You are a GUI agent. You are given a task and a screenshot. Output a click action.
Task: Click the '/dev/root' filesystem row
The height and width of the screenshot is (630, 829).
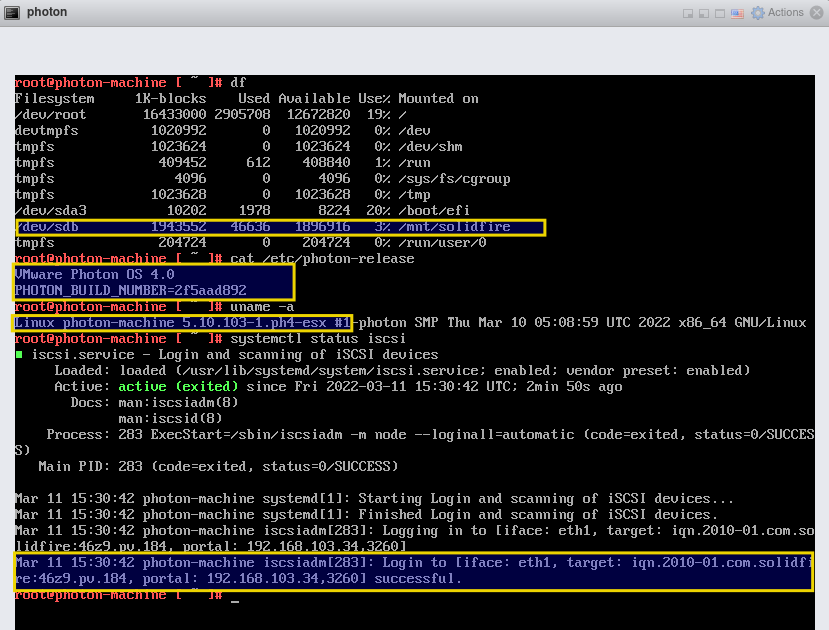[209, 115]
